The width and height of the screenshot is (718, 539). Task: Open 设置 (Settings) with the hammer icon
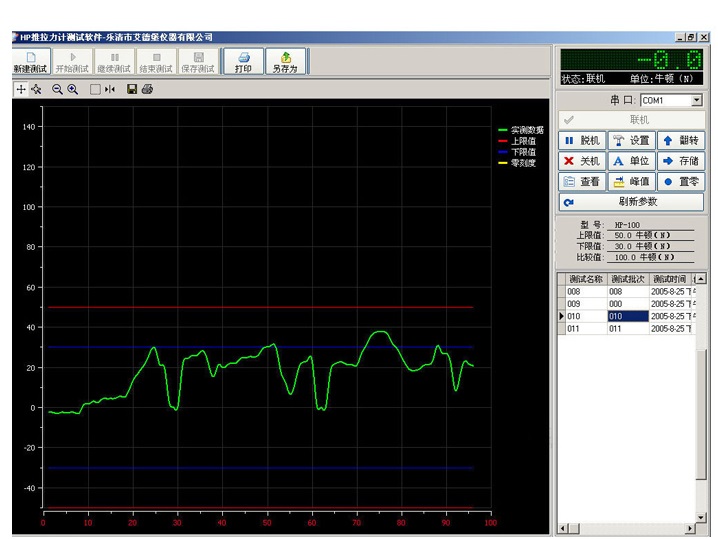[x=631, y=140]
